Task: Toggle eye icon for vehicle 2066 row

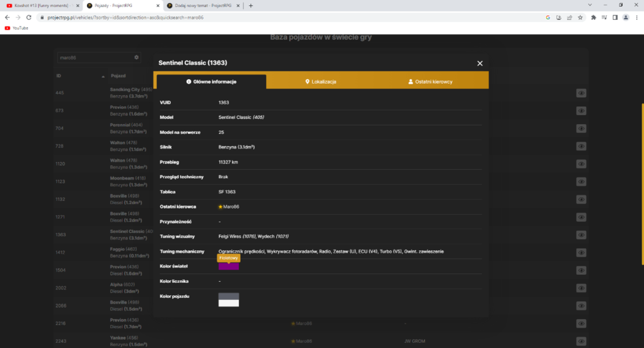Action: 581,306
